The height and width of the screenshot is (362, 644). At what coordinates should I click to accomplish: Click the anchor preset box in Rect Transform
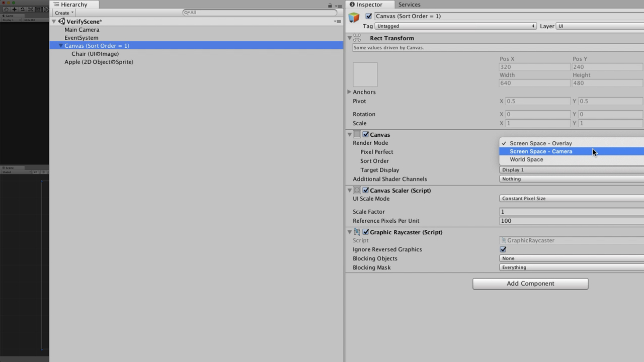coord(365,75)
